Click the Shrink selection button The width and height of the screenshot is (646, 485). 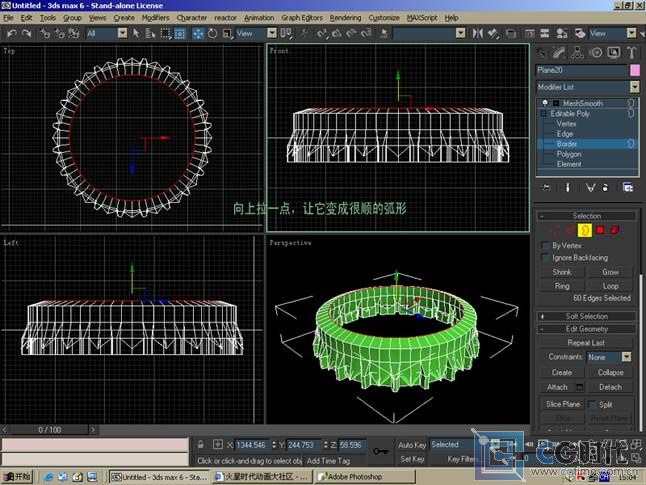click(x=562, y=272)
